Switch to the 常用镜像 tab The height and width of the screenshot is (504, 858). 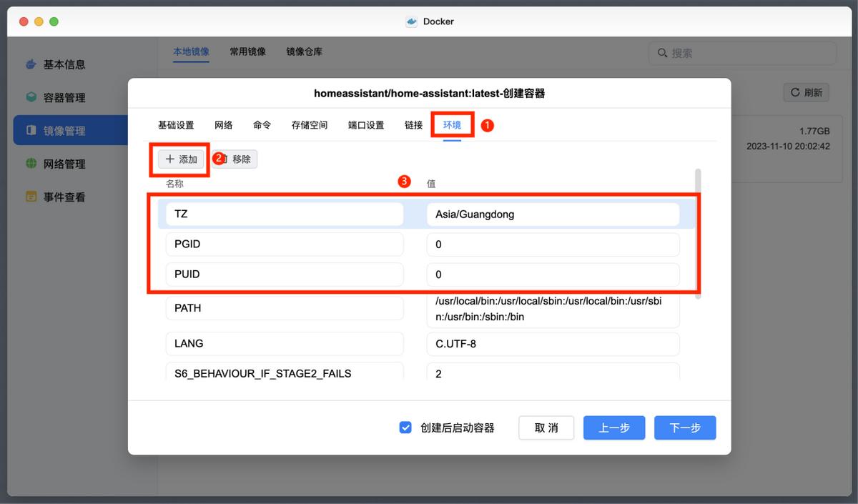247,51
